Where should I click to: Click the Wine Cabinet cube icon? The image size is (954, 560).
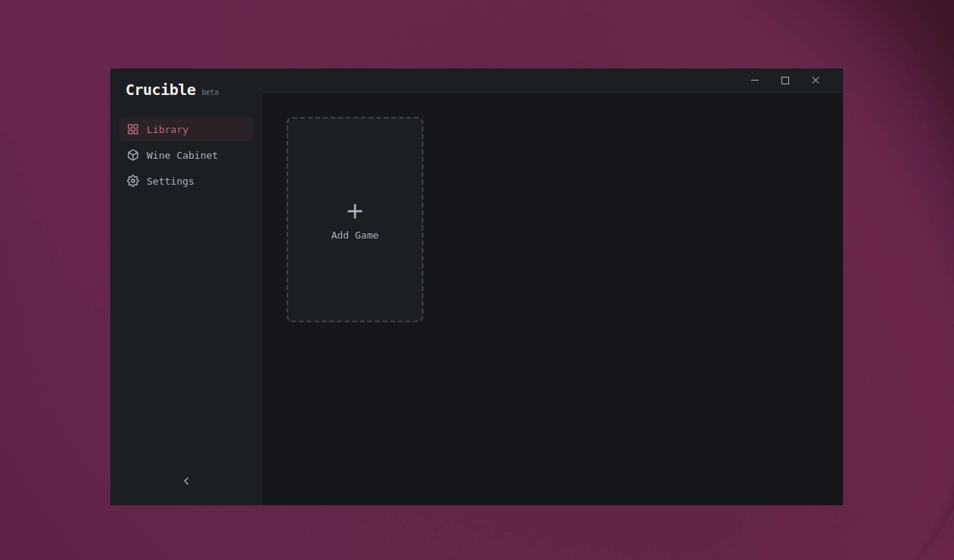(x=133, y=155)
